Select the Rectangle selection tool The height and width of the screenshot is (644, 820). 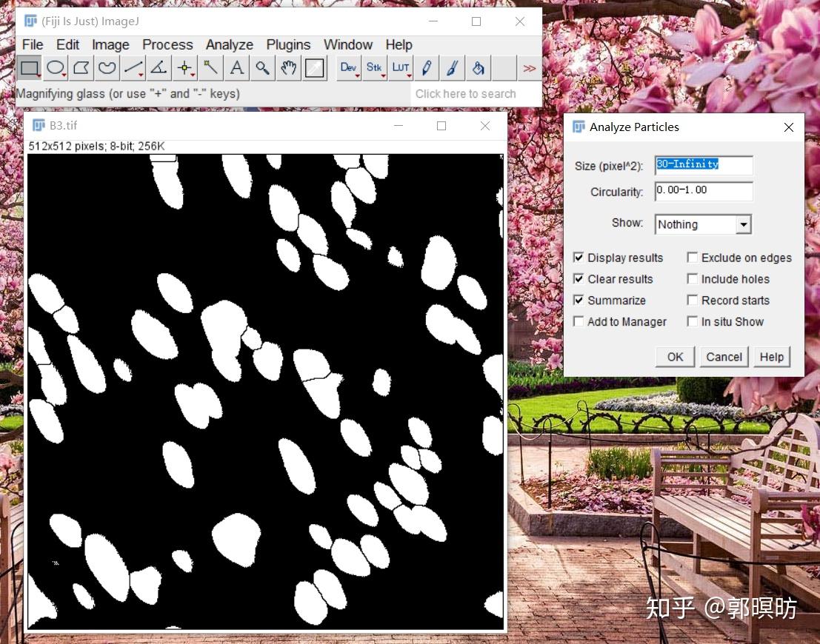(30, 67)
